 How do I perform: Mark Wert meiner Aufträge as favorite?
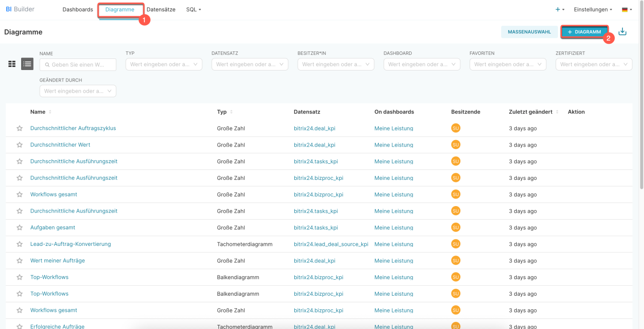pos(20,261)
